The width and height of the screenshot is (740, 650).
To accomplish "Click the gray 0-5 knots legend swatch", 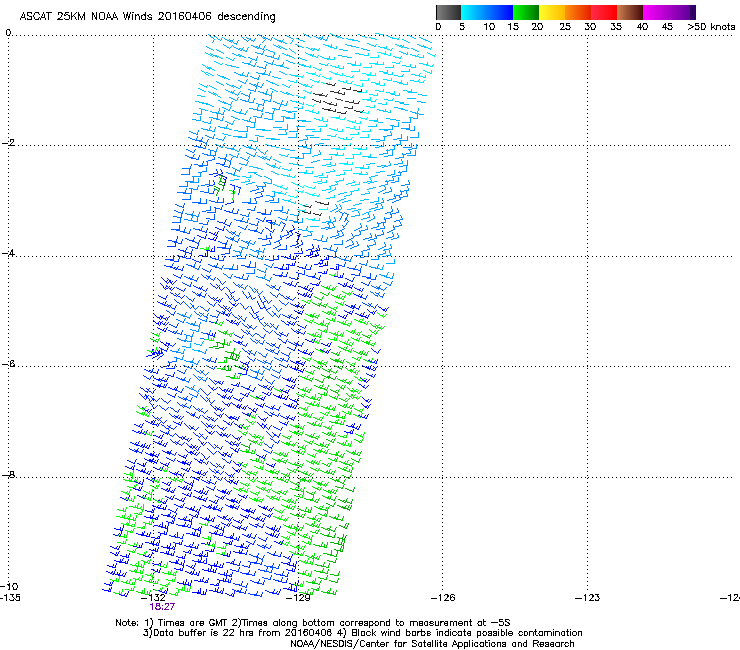I will pos(448,12).
